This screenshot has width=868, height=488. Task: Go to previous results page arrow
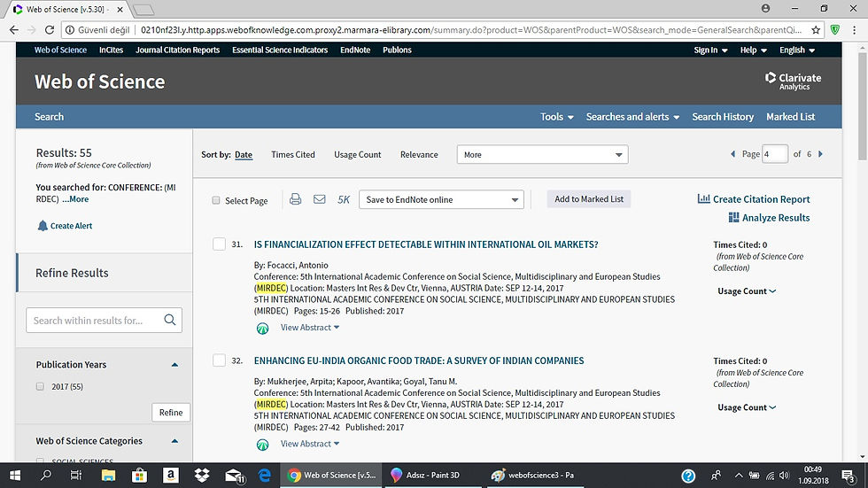(x=733, y=154)
